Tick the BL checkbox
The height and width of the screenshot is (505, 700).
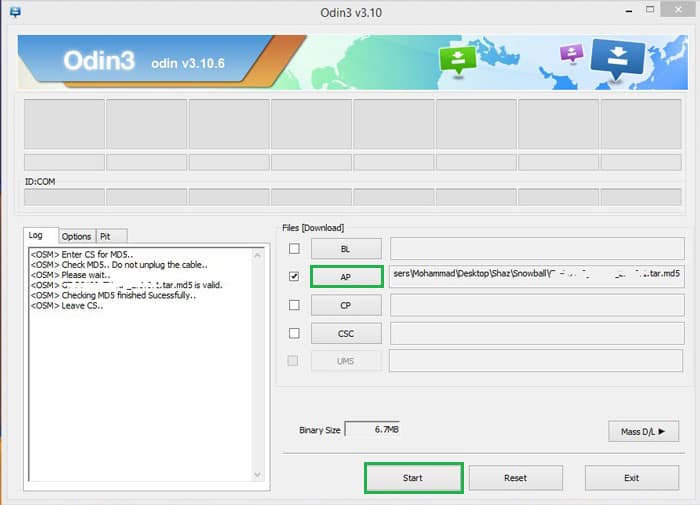294,249
